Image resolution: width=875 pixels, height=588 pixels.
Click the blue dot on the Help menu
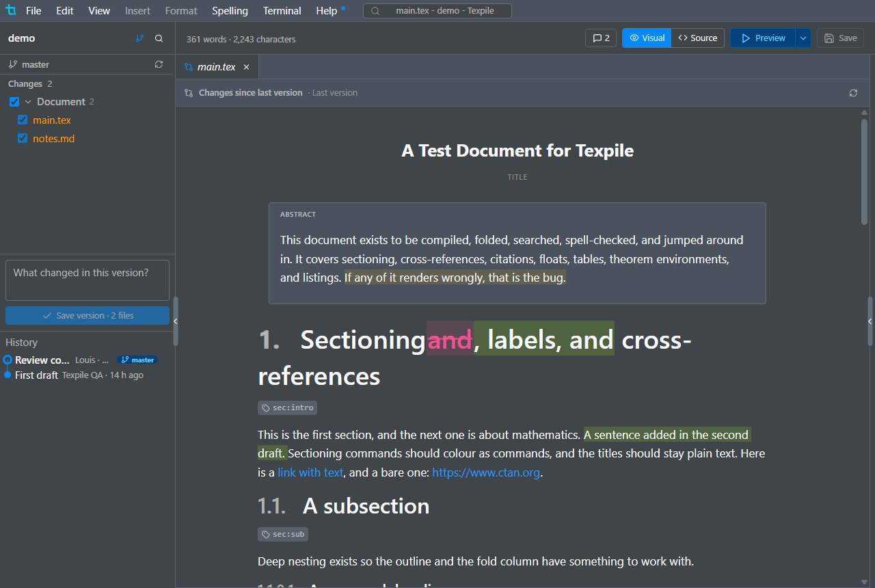click(x=343, y=8)
